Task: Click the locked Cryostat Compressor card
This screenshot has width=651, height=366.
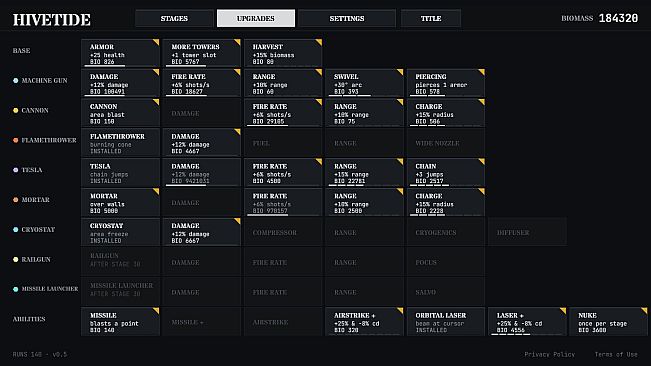Action: click(283, 232)
